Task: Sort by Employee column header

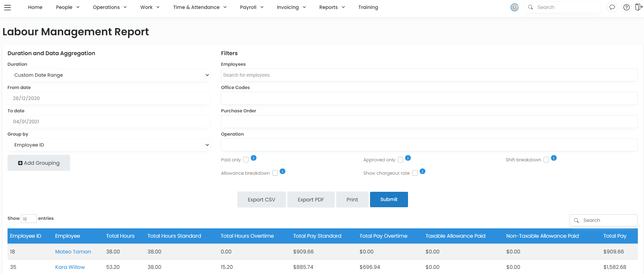Action: click(x=67, y=236)
